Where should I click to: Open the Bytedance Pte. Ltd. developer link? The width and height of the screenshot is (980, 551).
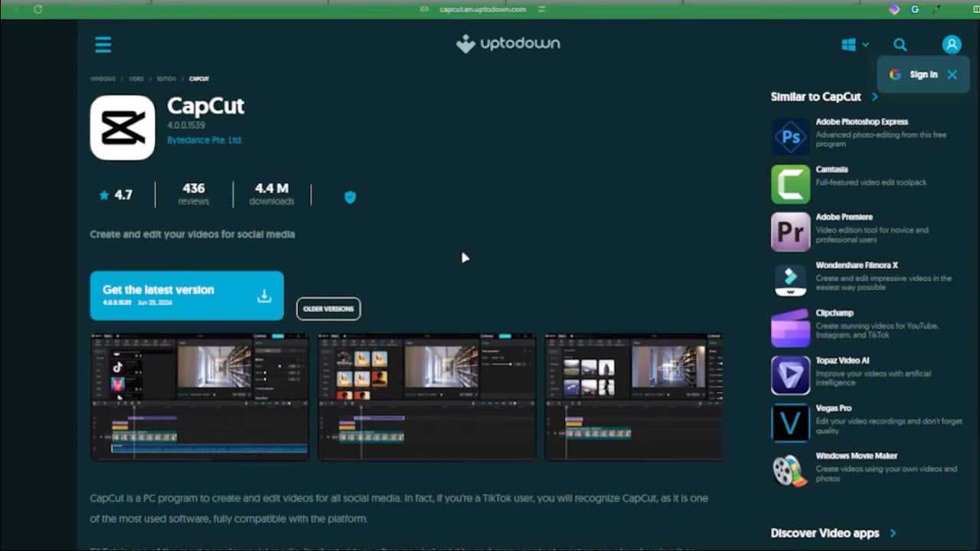pyautogui.click(x=205, y=140)
